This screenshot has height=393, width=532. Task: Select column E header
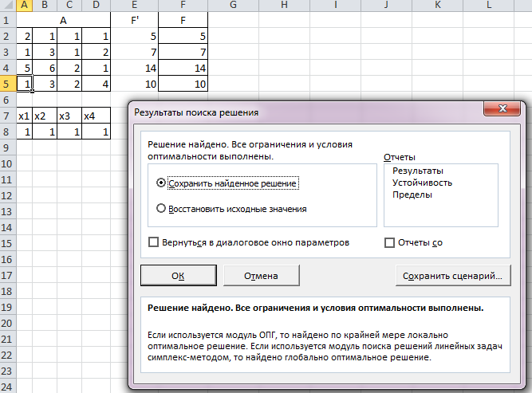click(x=134, y=5)
